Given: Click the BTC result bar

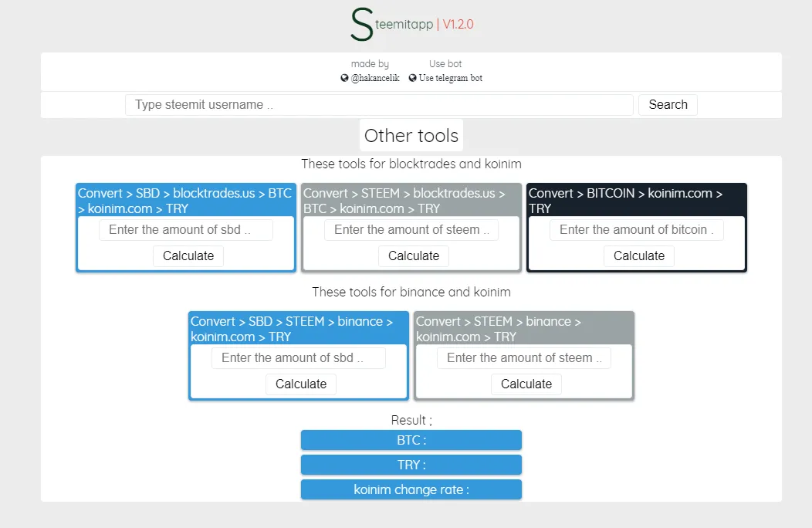Looking at the screenshot, I should coord(411,440).
